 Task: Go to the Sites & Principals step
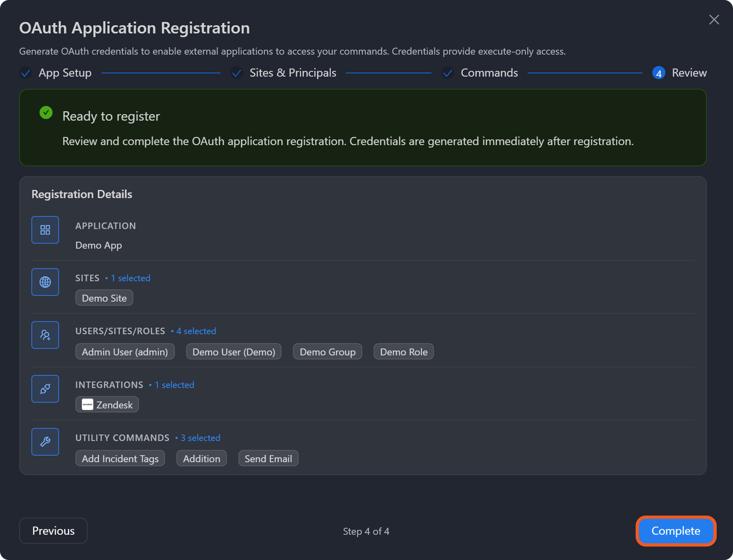coord(293,73)
